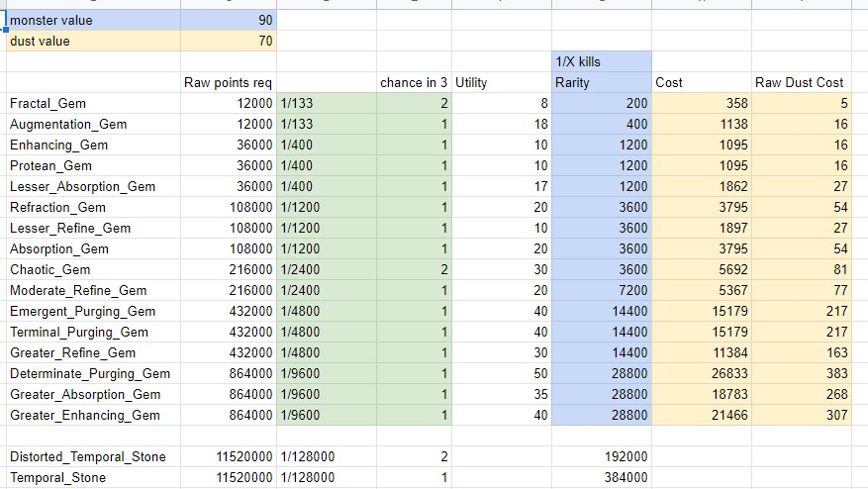Click the Moderate_Refine_Gem rarity cell 7200
This screenshot has height=489, width=868.
pos(602,290)
